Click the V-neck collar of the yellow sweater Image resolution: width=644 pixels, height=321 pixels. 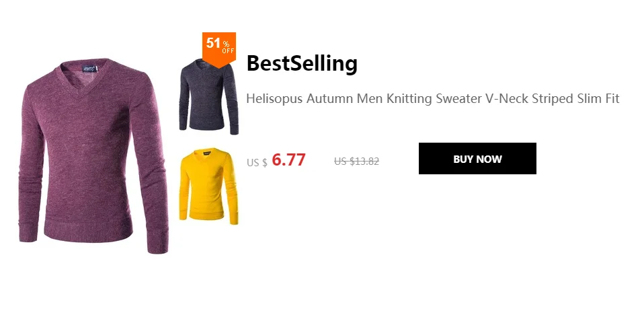click(x=208, y=155)
